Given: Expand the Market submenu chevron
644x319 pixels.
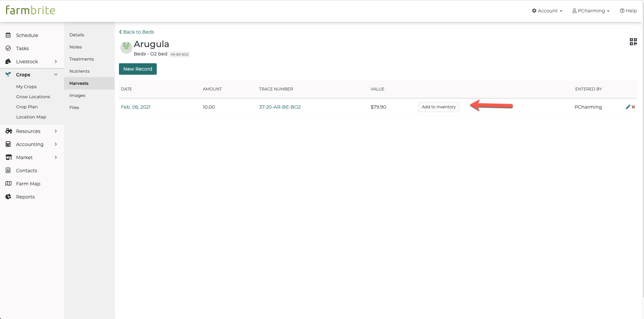Looking at the screenshot, I should tap(56, 157).
